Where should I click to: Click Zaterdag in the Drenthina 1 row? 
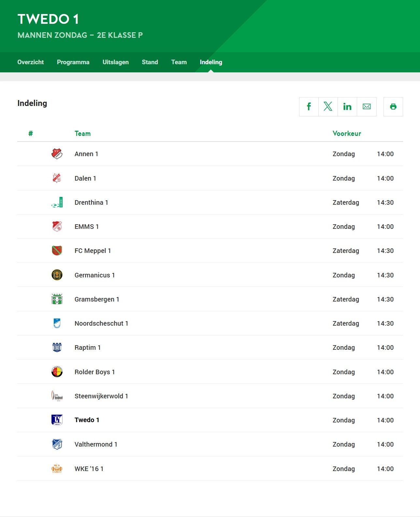point(346,202)
